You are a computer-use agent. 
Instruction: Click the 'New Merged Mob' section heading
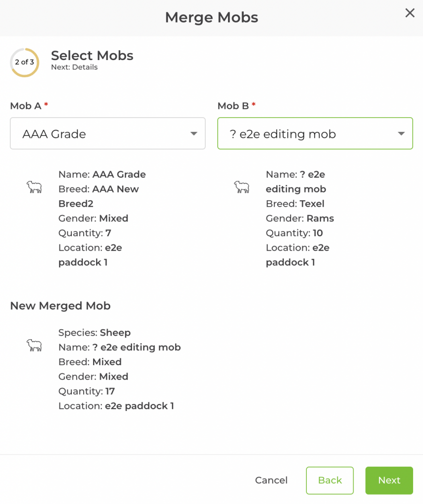click(60, 306)
